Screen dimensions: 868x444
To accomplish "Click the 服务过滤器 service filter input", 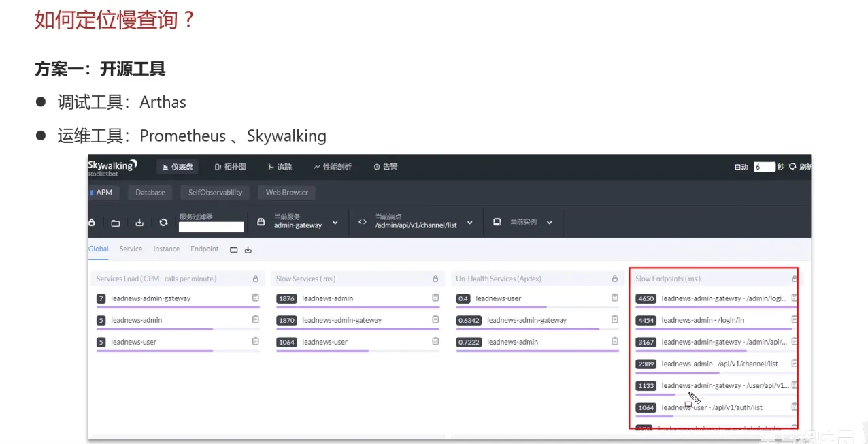I will pos(211,227).
